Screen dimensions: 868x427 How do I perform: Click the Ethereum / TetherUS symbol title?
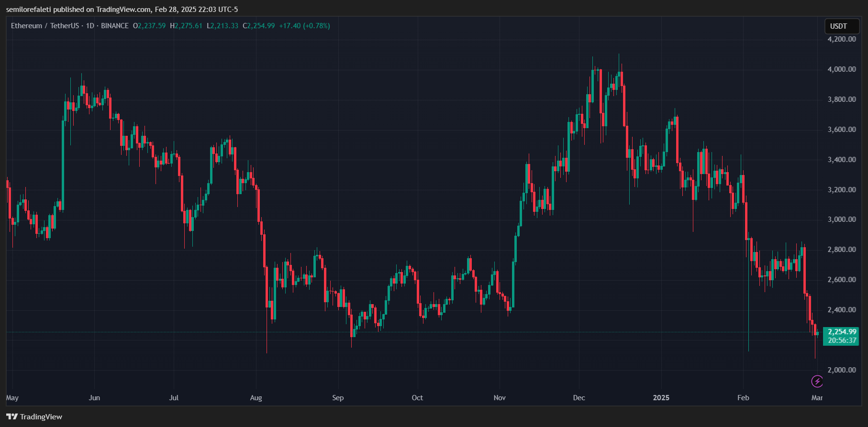[45, 26]
